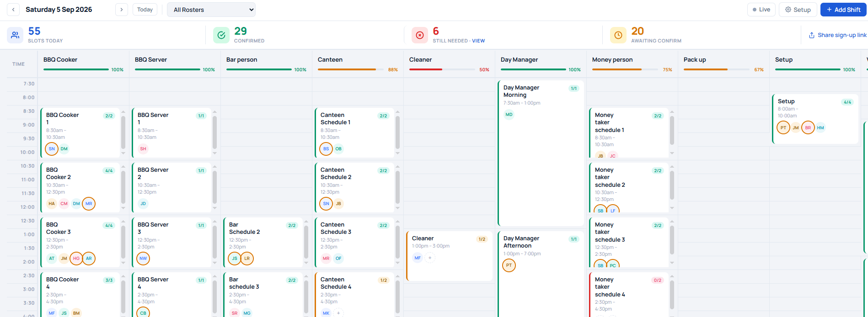Click the down arrow in Canteen Schedule 1 card
Screen dimensions: 868x317
pyautogui.click(x=398, y=153)
